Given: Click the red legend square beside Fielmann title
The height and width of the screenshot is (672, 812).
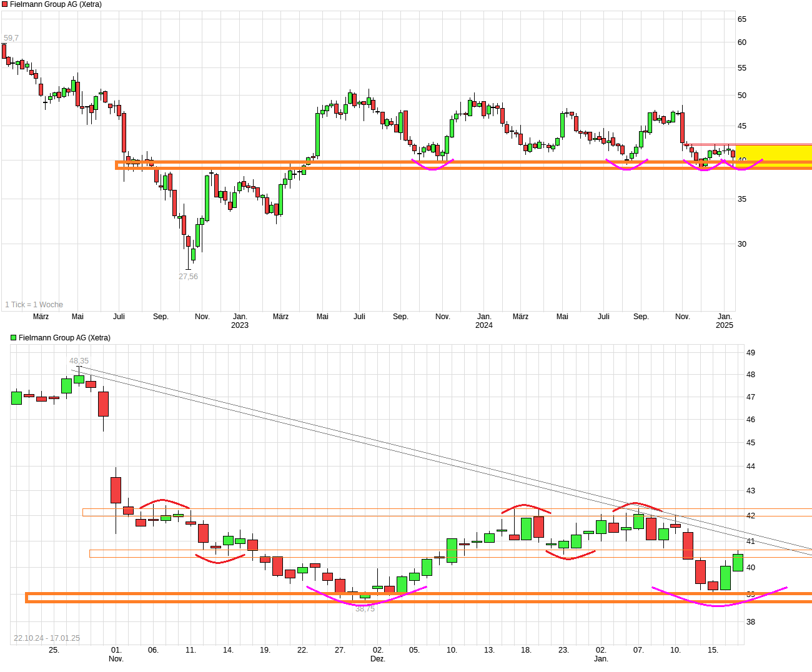Looking at the screenshot, I should (x=6, y=5).
